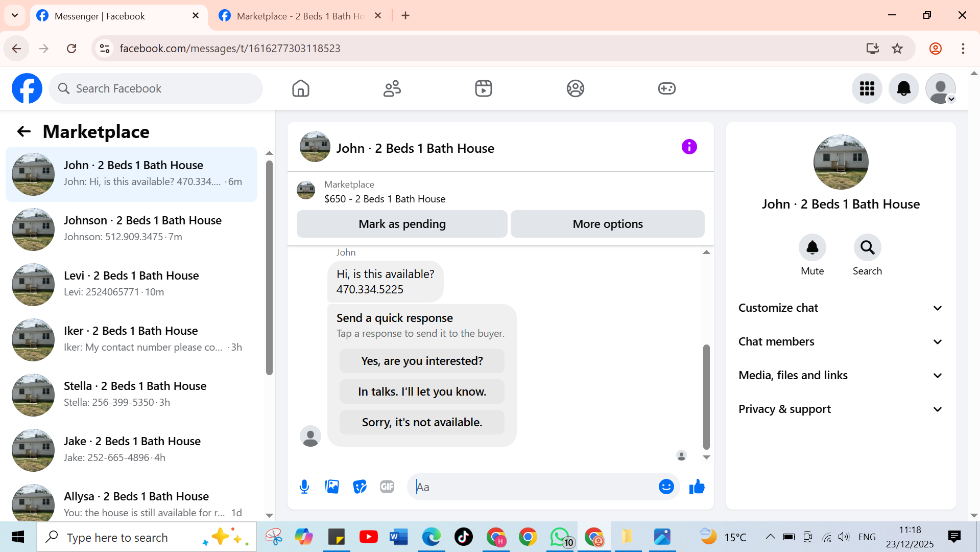Open the account profile avatar menu

[941, 88]
